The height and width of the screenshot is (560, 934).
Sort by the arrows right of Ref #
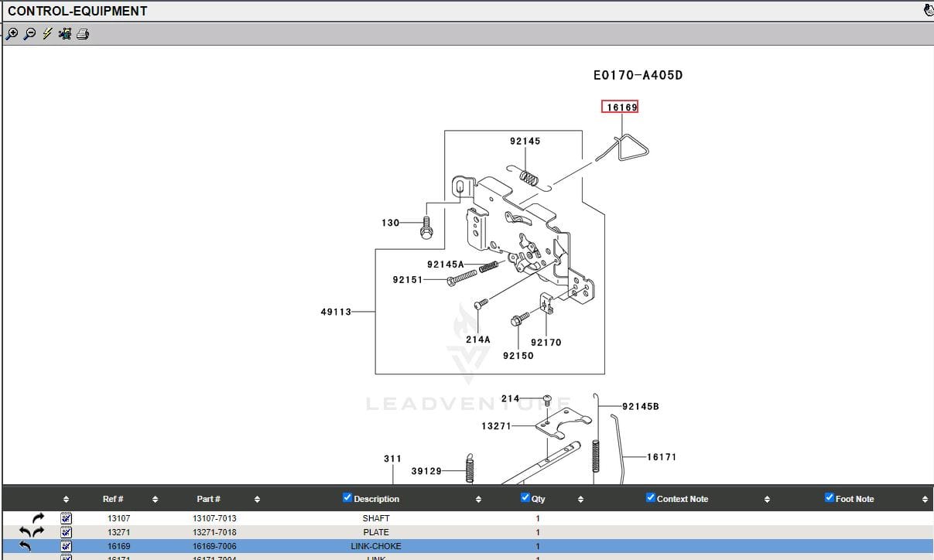[x=156, y=500]
